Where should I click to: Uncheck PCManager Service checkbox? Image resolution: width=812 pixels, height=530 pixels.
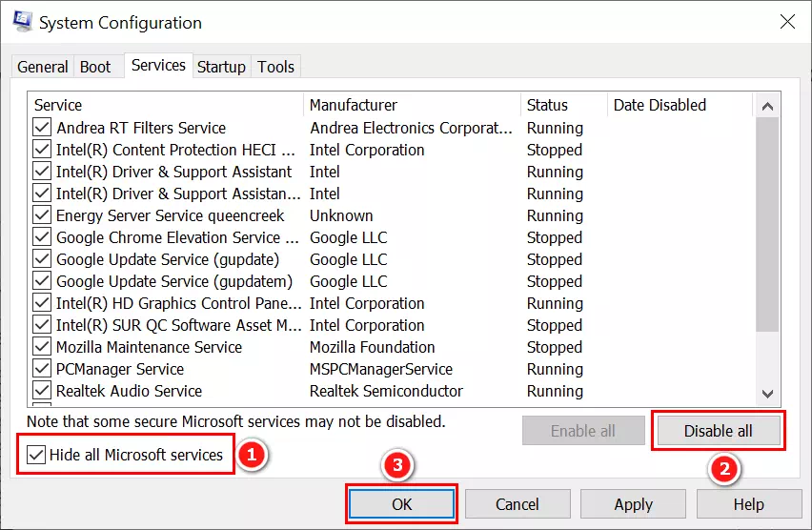42,369
